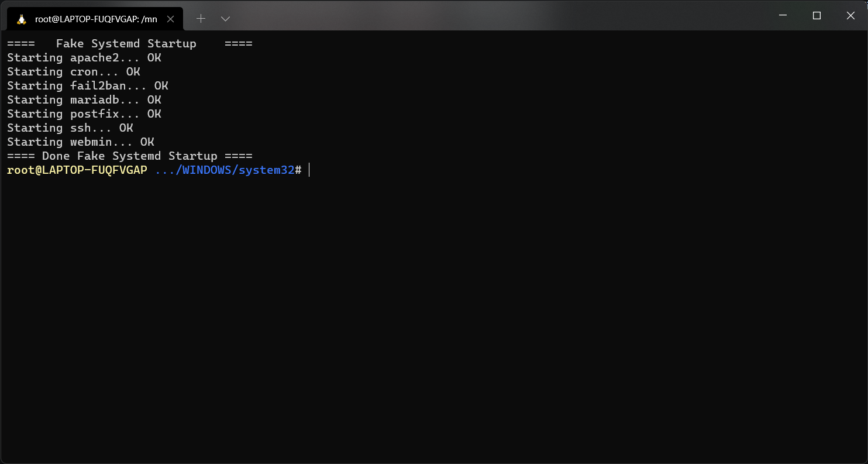Click the yellow root@LAPTOP-FUQFVGAP prompt text
The width and height of the screenshot is (868, 464).
tap(77, 170)
